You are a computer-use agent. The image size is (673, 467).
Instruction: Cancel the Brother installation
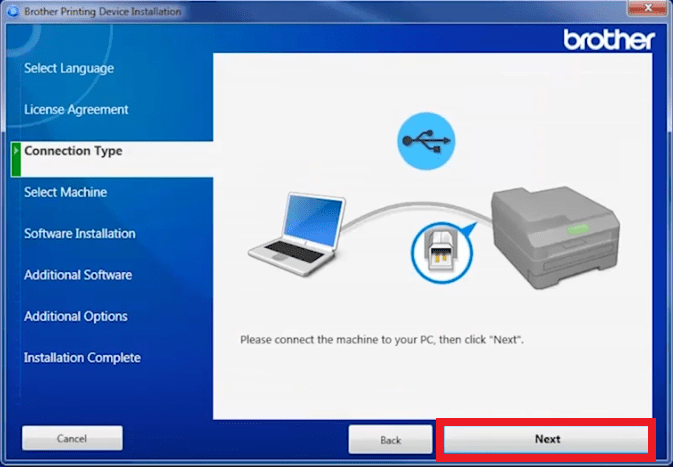coord(72,438)
